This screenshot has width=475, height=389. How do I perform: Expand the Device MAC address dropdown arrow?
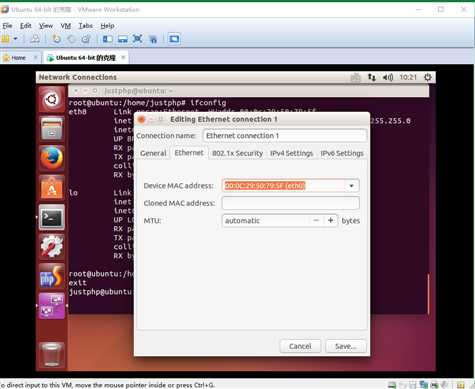coord(352,186)
